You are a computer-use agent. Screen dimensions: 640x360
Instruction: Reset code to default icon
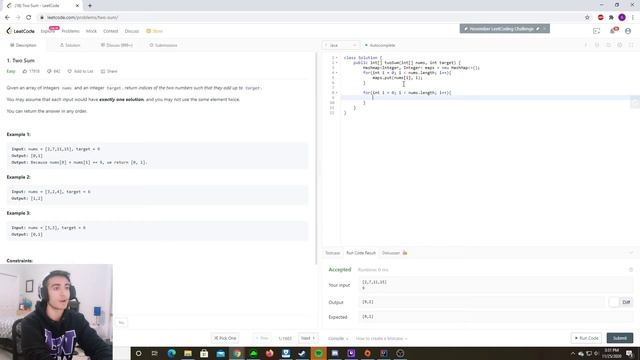609,45
